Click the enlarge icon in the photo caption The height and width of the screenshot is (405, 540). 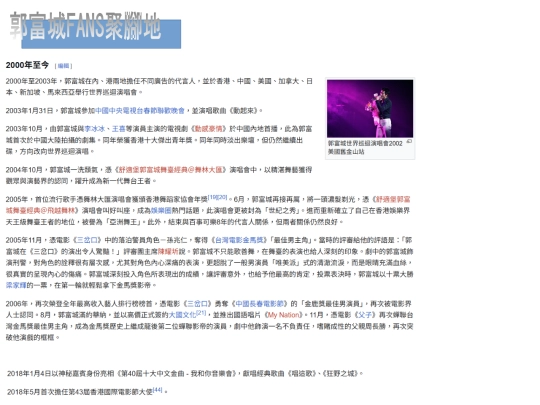click(409, 142)
